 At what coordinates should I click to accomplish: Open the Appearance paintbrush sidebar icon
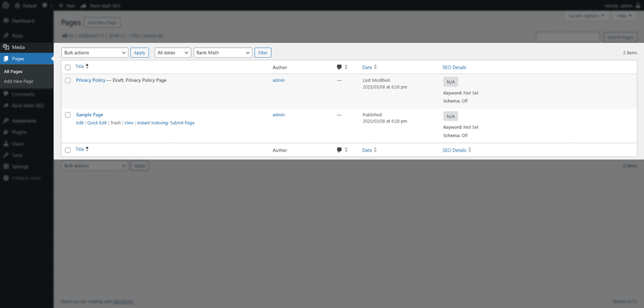(6, 121)
